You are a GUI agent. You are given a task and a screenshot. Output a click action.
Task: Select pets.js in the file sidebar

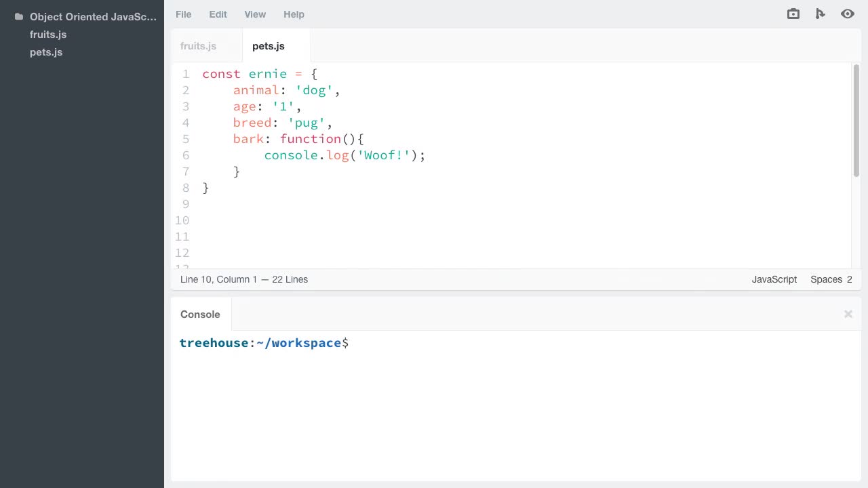click(46, 52)
